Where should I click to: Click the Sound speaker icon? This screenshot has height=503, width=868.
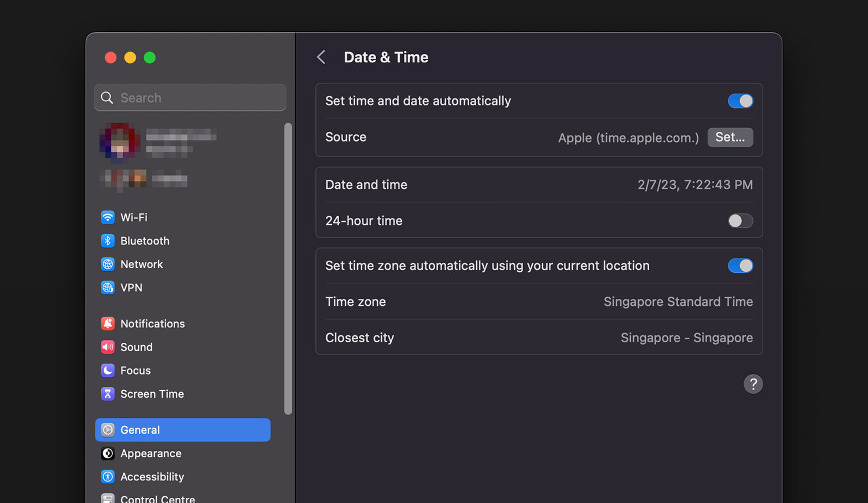pos(108,347)
